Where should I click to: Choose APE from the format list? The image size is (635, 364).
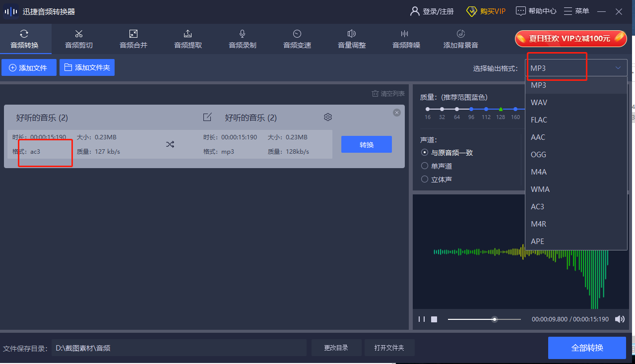point(576,242)
